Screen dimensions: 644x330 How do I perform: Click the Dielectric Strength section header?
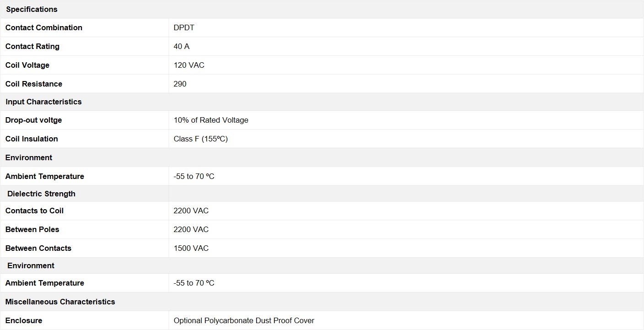click(x=41, y=194)
